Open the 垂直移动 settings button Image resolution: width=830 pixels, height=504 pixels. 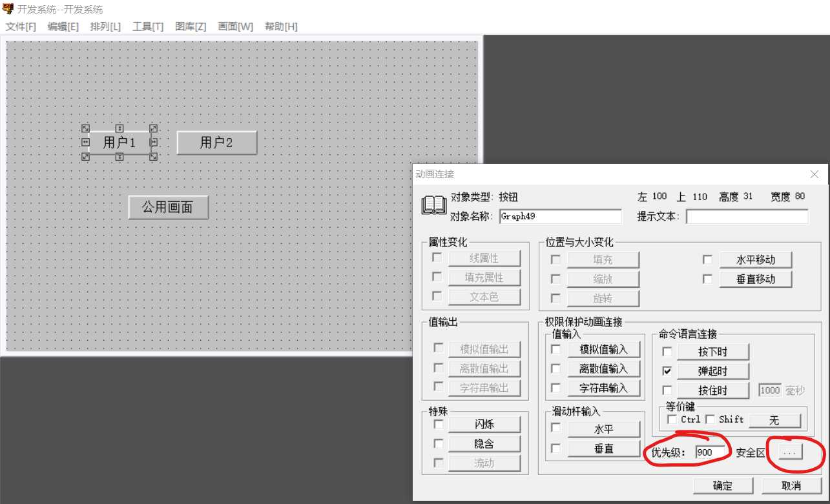tap(756, 279)
